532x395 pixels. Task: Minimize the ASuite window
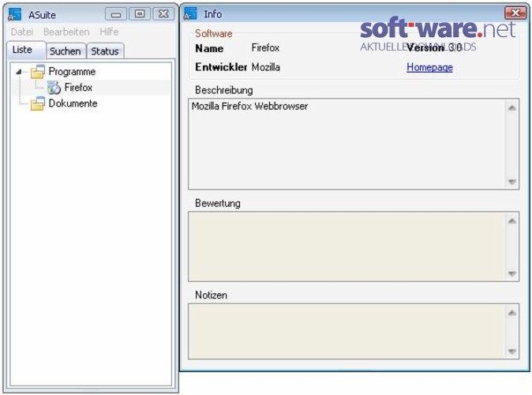(x=116, y=14)
